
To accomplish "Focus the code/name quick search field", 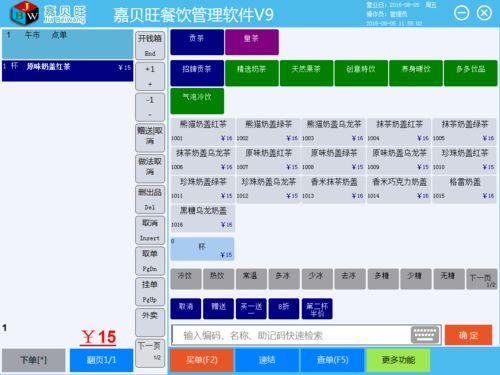I will [x=290, y=335].
